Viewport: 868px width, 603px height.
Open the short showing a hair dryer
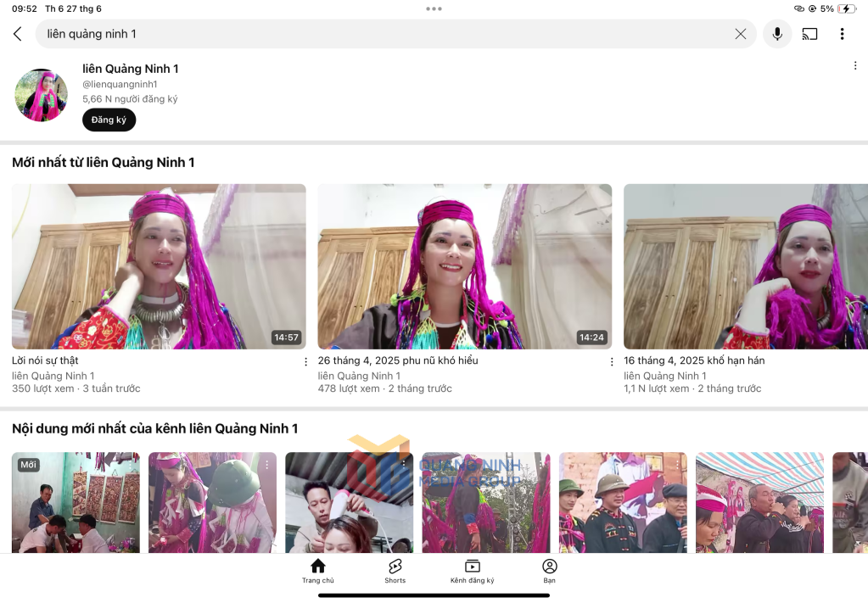click(x=350, y=502)
